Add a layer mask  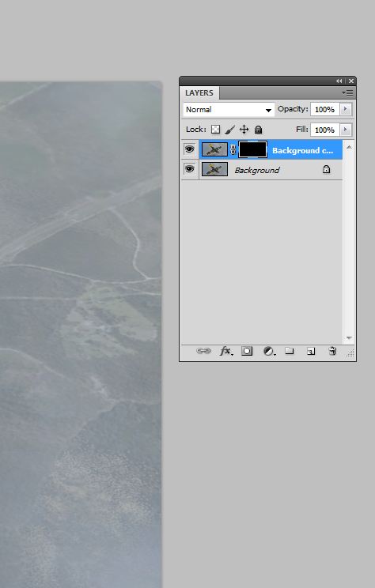pos(247,351)
